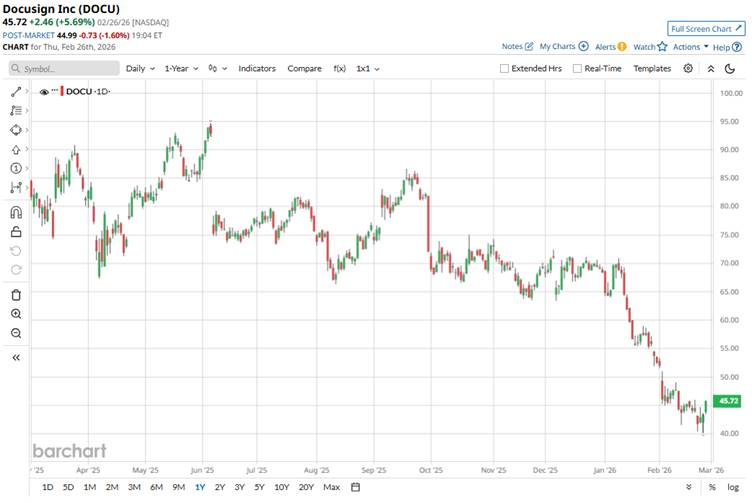
Task: Enable the Extended Hrs checkbox
Action: (x=504, y=69)
